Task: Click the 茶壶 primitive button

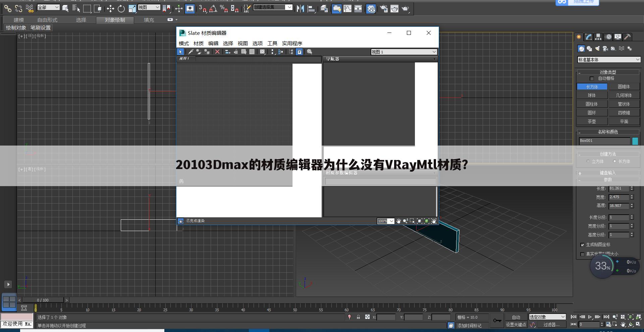Action: point(592,121)
